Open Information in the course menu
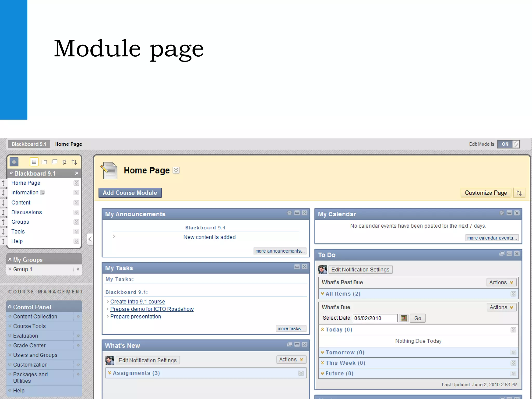The height and width of the screenshot is (399, 532). [25, 192]
